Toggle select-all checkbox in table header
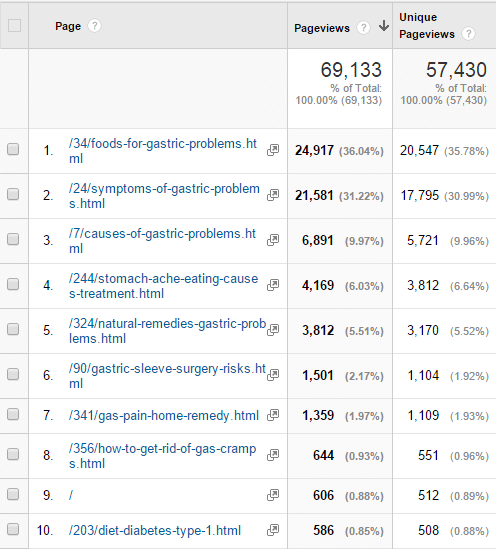The height and width of the screenshot is (552, 496). coord(14,25)
